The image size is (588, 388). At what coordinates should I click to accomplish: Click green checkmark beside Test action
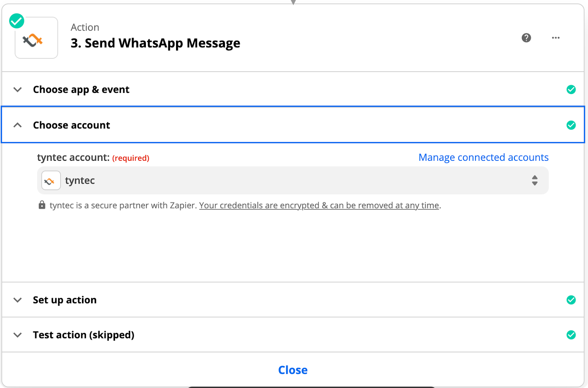tap(571, 335)
